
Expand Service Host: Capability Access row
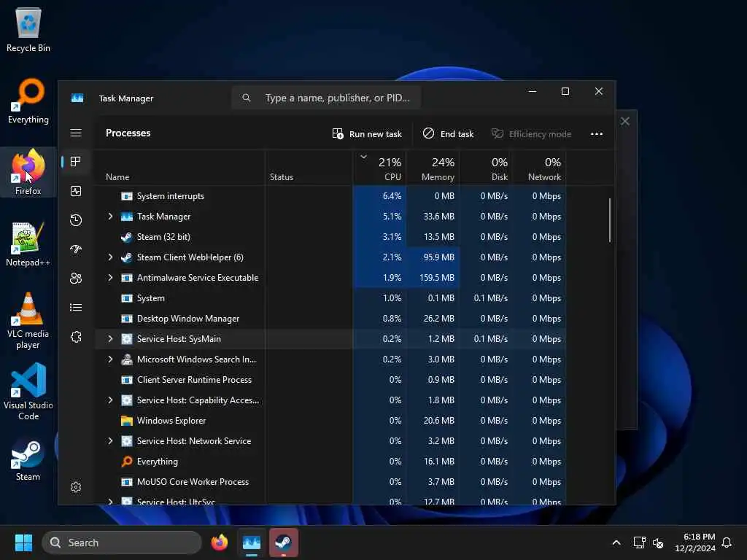tap(111, 400)
